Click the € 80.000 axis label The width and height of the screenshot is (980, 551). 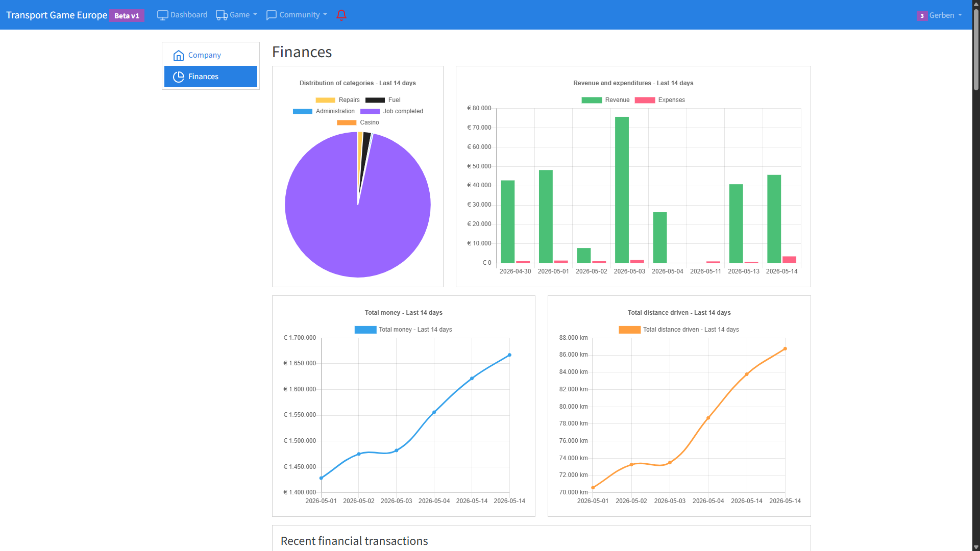point(479,108)
